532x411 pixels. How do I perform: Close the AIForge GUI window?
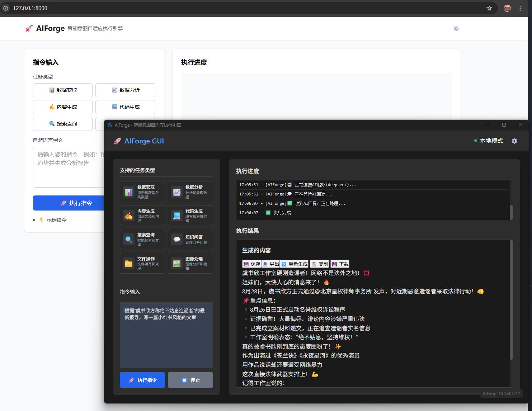tap(521, 125)
